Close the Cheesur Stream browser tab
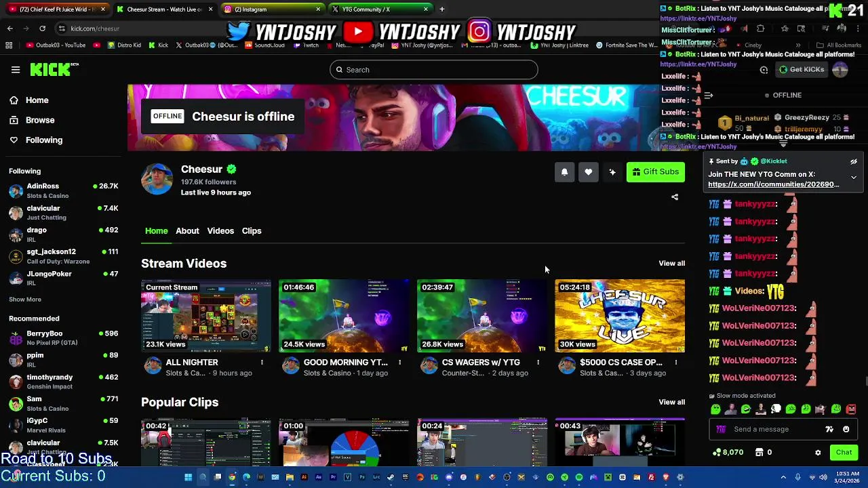This screenshot has width=868, height=488. tap(210, 9)
